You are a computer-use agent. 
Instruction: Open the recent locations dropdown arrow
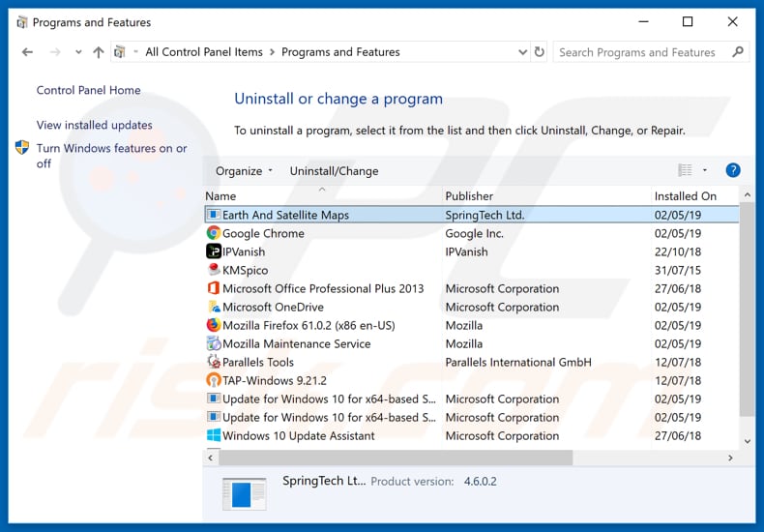[78, 52]
